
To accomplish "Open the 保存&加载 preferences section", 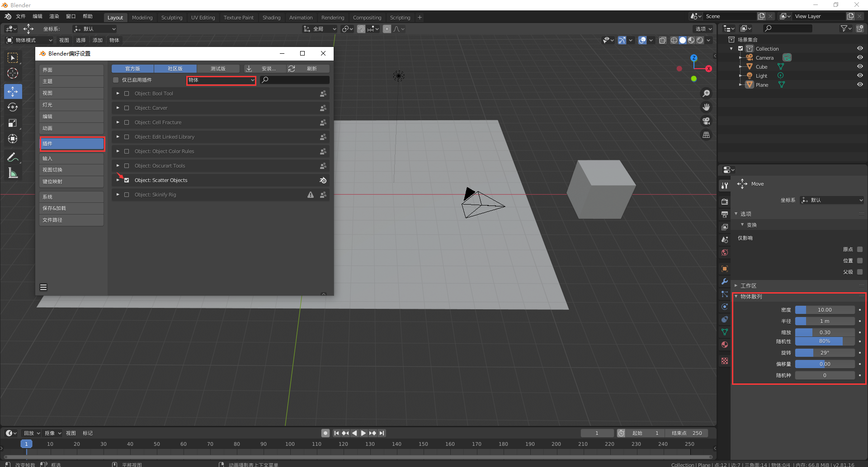I will tap(71, 208).
